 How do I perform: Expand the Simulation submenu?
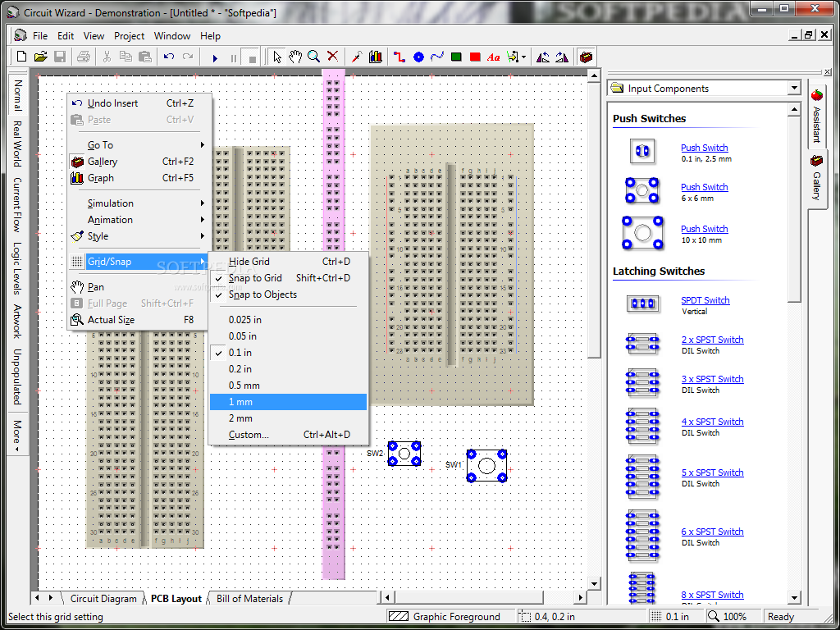pos(139,203)
